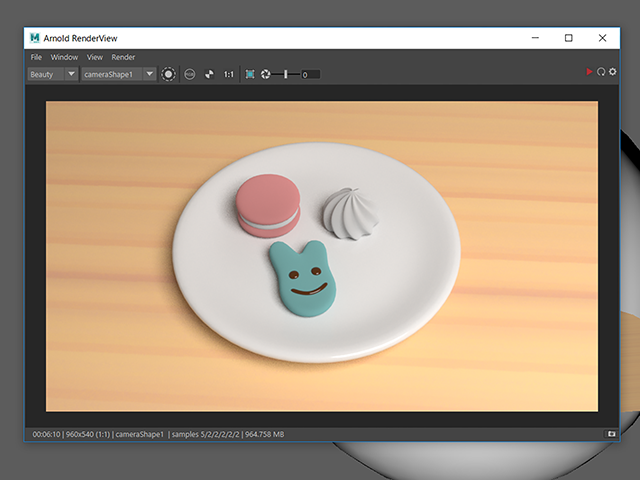Image resolution: width=640 pixels, height=480 pixels.
Task: Open the Window menu
Action: pos(64,57)
